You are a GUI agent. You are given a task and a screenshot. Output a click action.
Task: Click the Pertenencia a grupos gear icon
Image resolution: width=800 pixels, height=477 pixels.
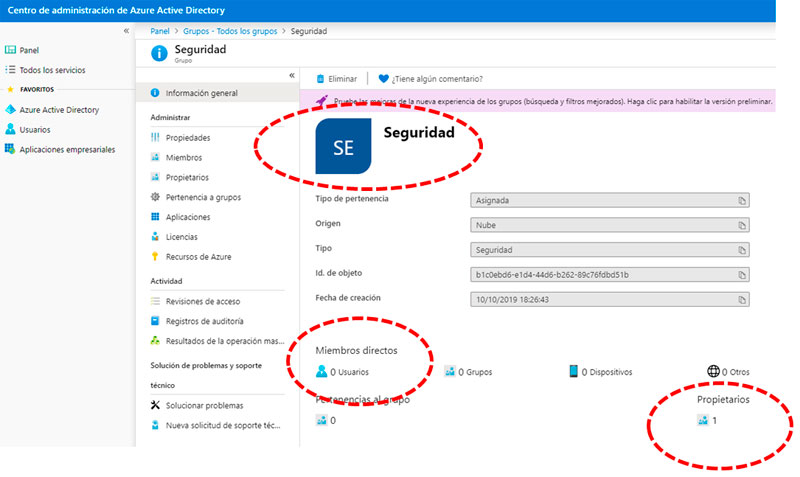(155, 197)
